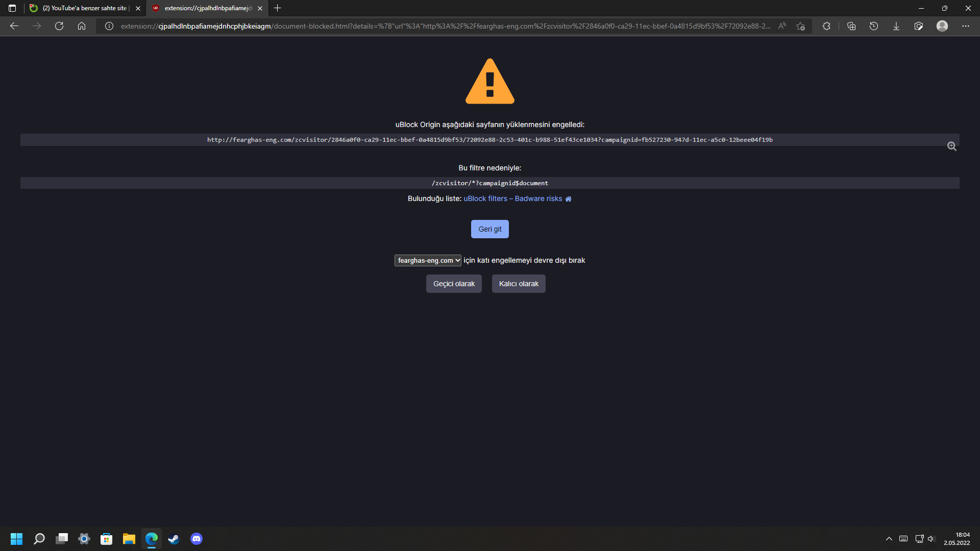Open the Downloads toolbar icon
This screenshot has height=551, width=980.
click(896, 26)
